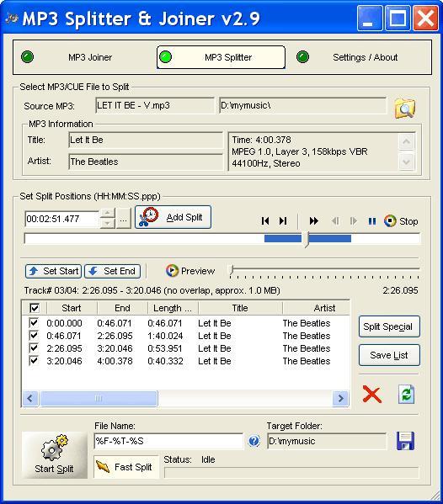Browse for source MP3 with folder icon
This screenshot has height=504, width=443.
click(x=405, y=108)
